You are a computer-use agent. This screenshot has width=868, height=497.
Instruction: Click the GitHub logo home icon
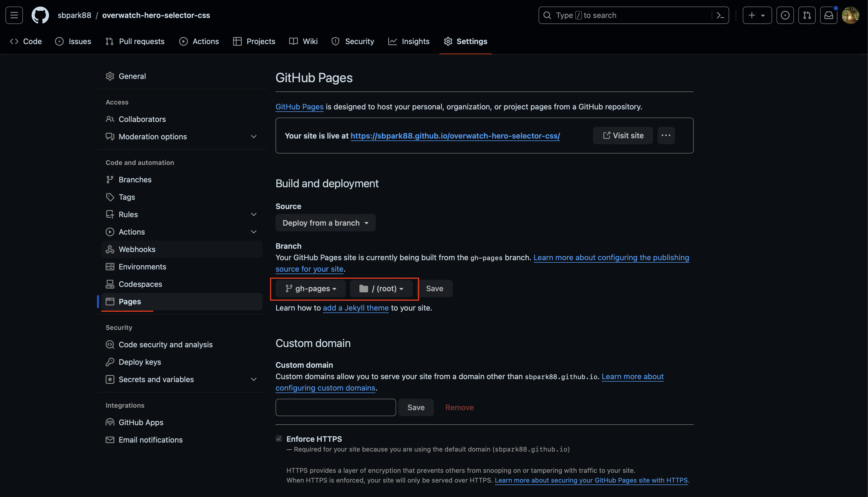[40, 15]
